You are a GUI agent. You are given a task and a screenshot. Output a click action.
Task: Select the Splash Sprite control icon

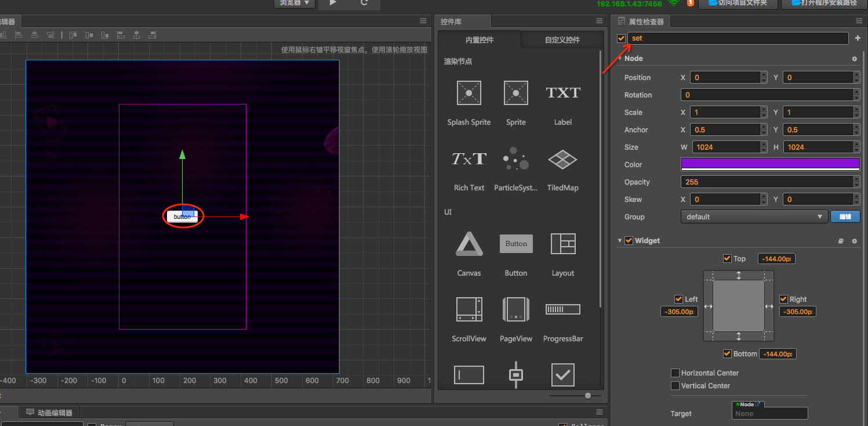[x=468, y=93]
